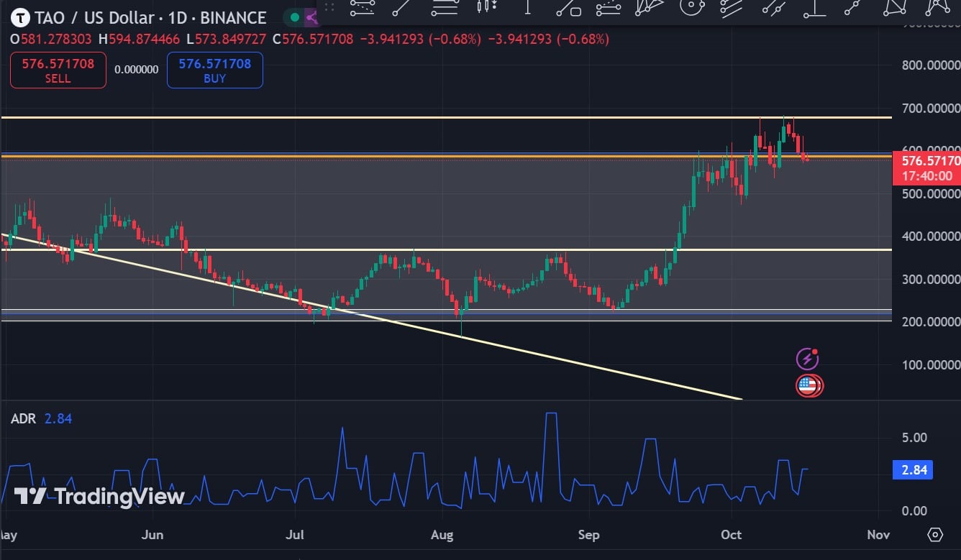Click the high price H594.874466
Screen dimensions: 961x560
tap(139, 39)
